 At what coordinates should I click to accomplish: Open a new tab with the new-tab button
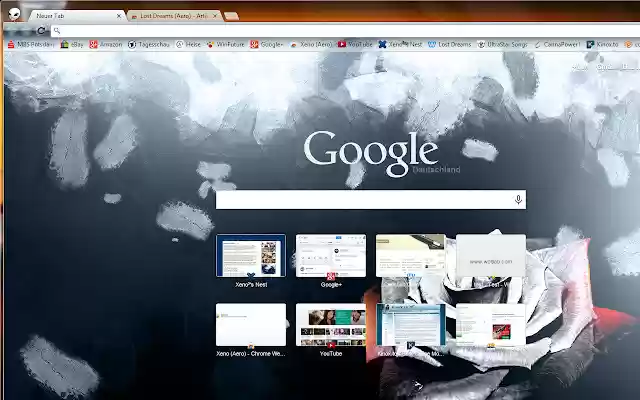click(231, 16)
